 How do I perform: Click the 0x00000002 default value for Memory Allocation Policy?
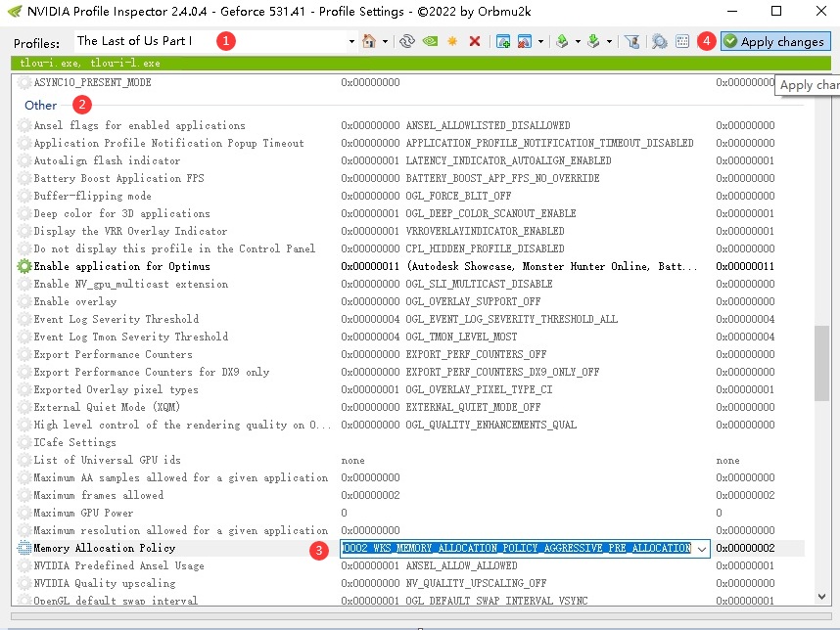click(x=745, y=548)
